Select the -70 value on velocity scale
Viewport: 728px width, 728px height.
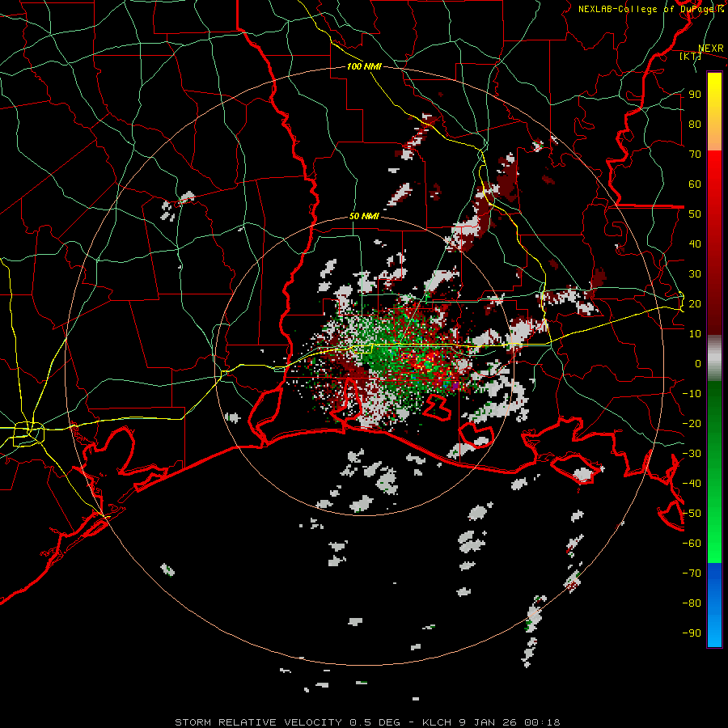(x=692, y=574)
